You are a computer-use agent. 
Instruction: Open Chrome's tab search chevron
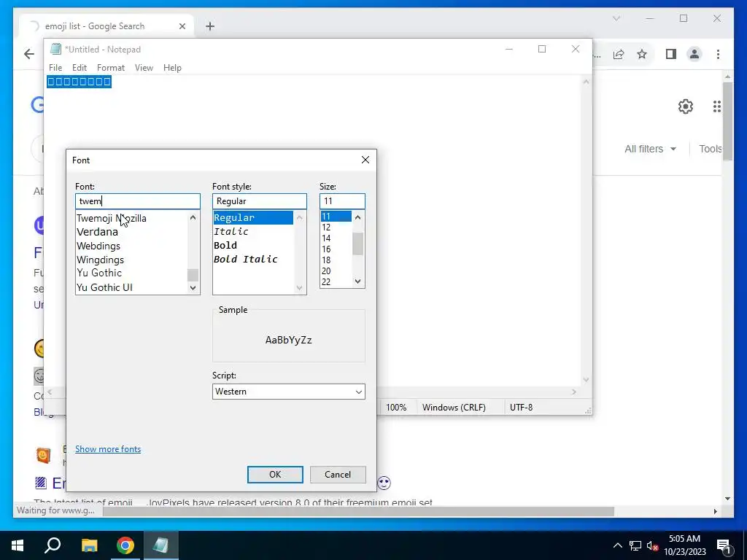coord(616,18)
